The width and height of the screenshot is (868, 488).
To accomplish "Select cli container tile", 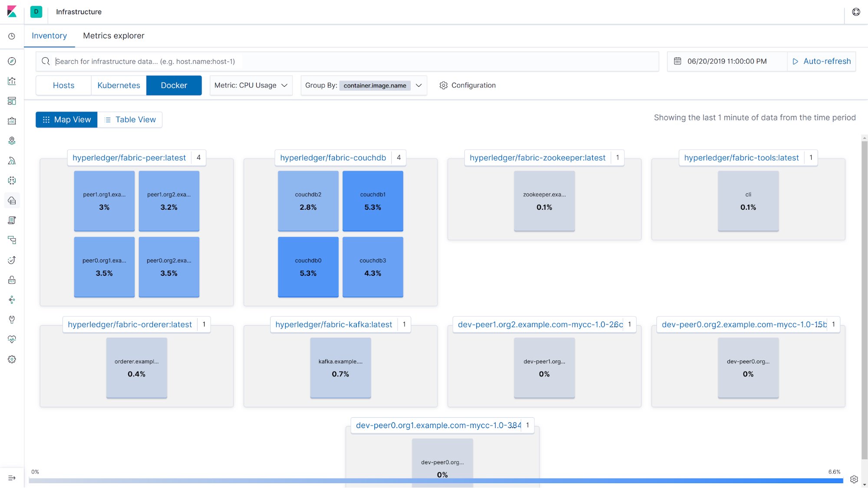I will 748,201.
